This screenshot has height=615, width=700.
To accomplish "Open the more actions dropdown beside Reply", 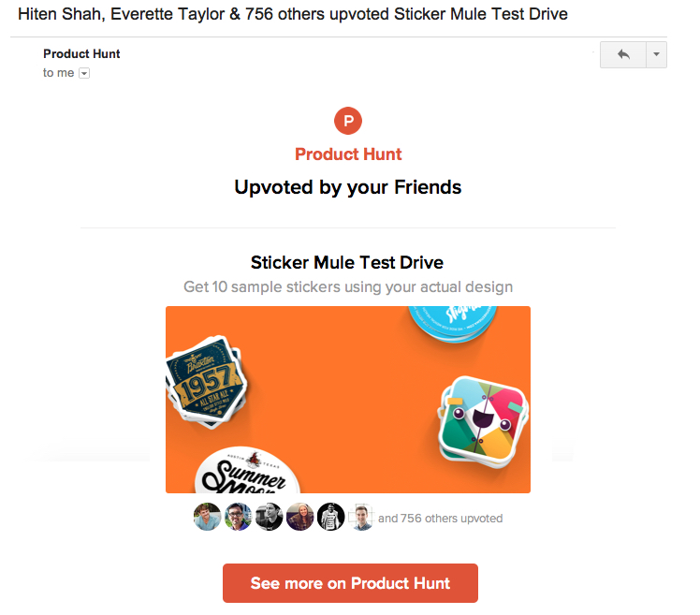I will [x=656, y=55].
